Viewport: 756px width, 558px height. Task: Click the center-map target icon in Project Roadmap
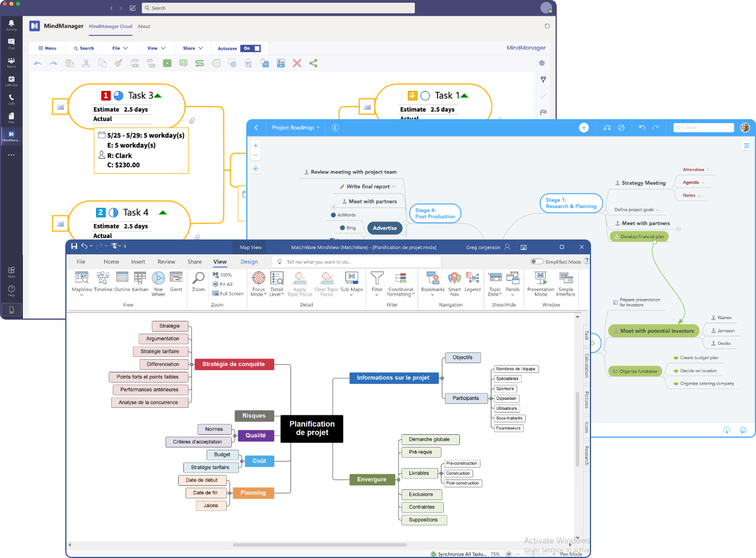click(x=255, y=168)
